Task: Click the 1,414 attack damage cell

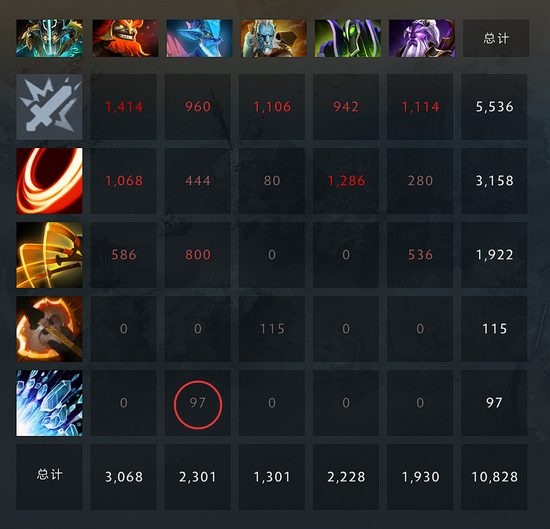Action: pyautogui.click(x=123, y=107)
